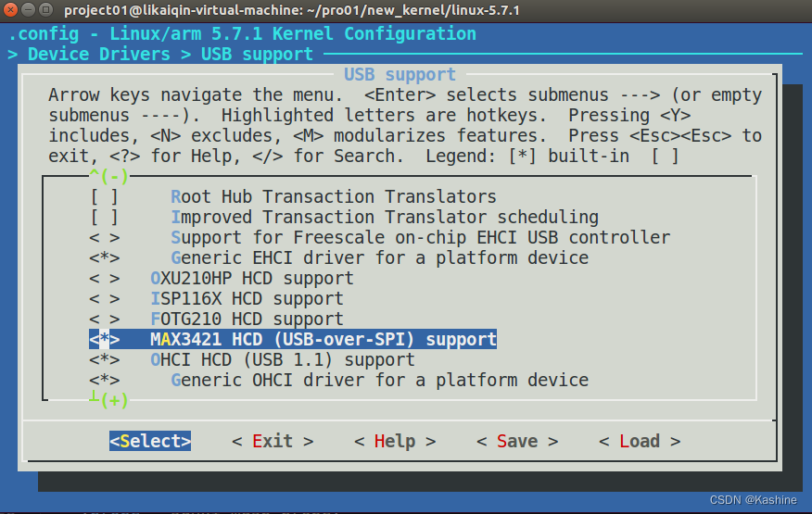
Task: Click the < Help > button
Action: pos(395,441)
